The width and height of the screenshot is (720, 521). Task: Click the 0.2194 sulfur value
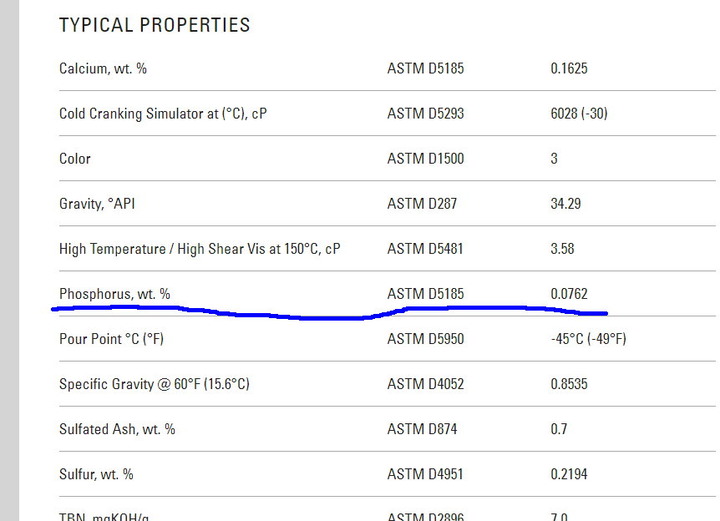click(569, 474)
